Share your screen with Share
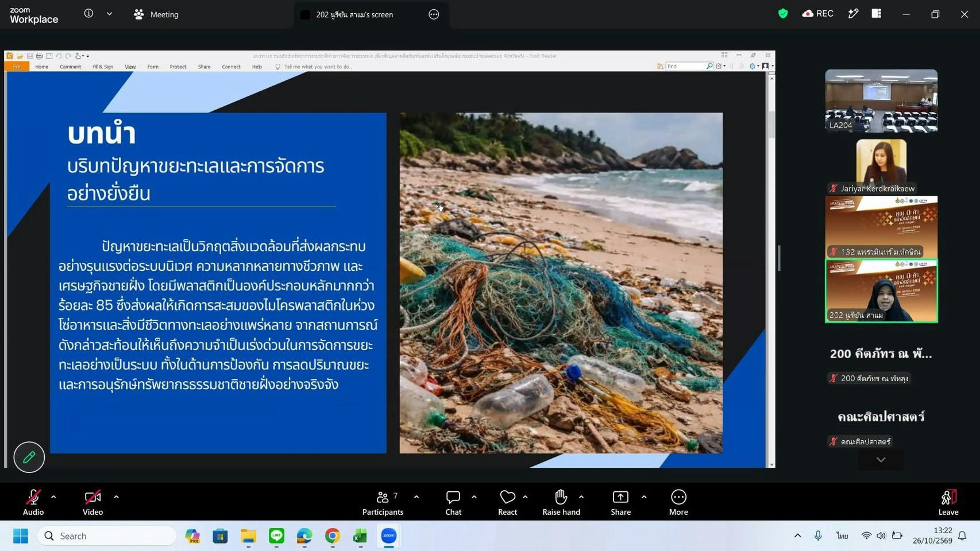980x551 pixels. 620,502
